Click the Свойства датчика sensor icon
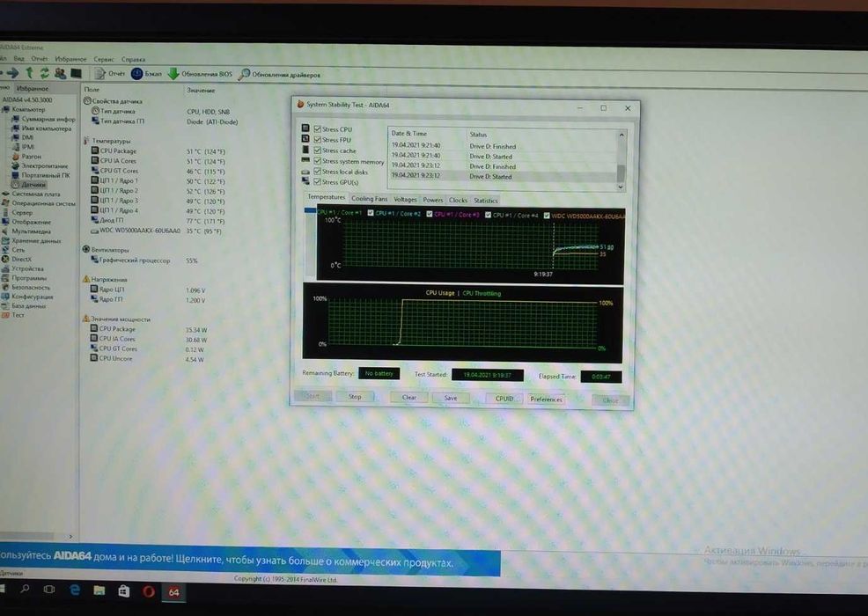The height and width of the screenshot is (616, 868). [x=87, y=100]
